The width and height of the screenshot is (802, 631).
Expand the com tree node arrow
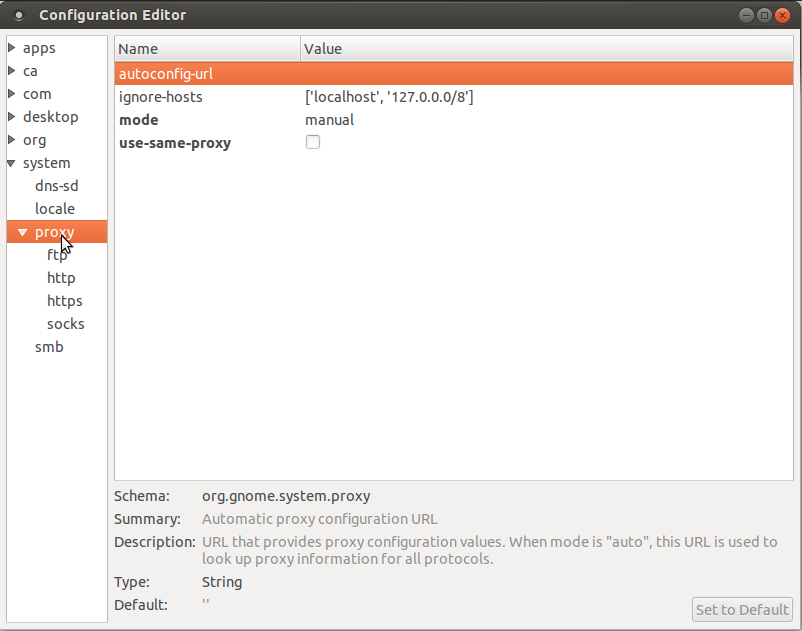point(12,94)
